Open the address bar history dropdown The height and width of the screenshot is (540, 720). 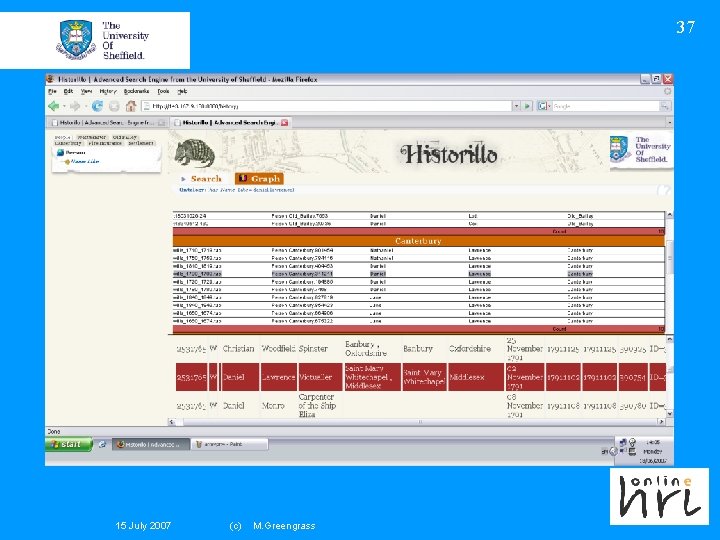click(x=516, y=106)
